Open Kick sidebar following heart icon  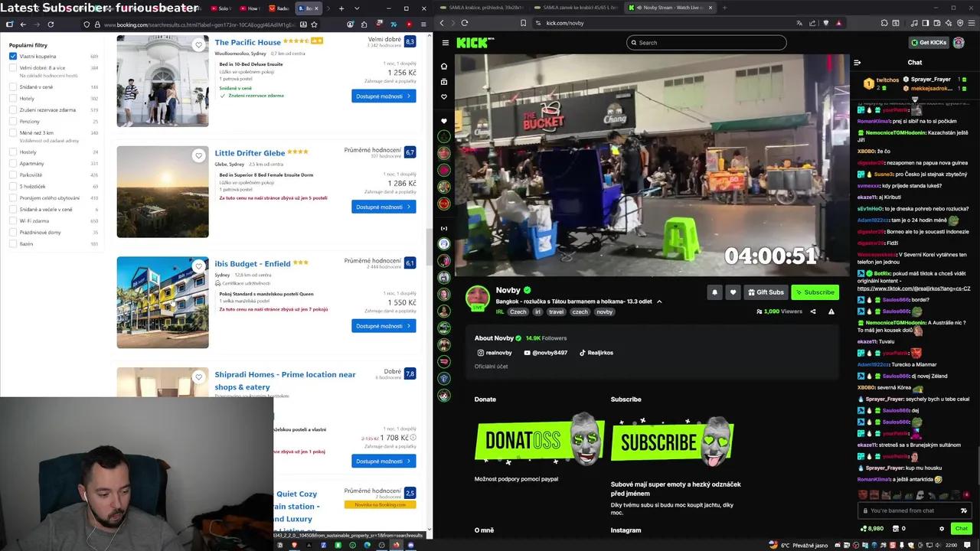444,97
